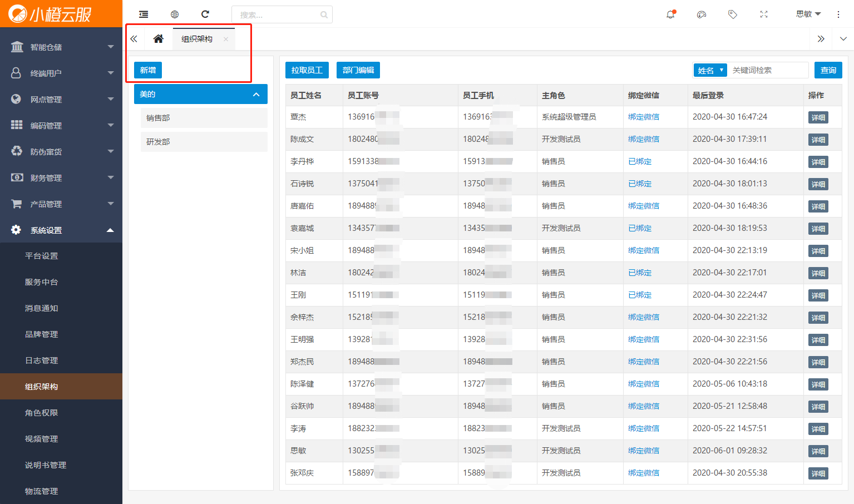
Task: Click the 新增 button
Action: (x=148, y=70)
